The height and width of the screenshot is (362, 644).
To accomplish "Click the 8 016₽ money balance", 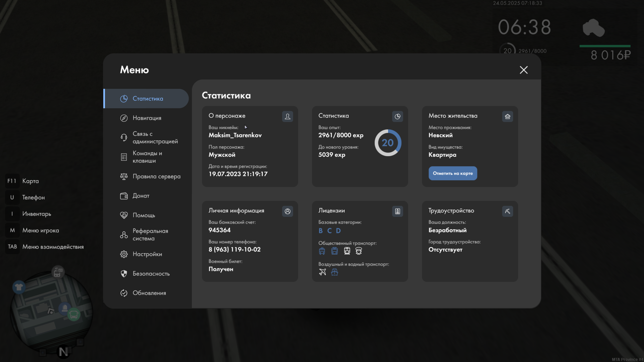I will click(x=611, y=55).
